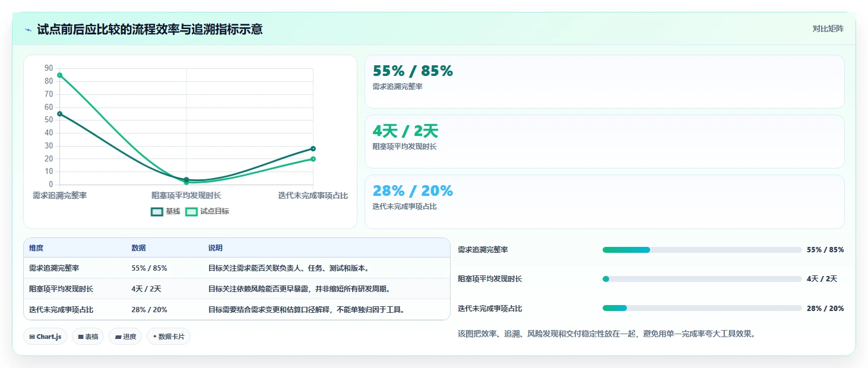The image size is (868, 368).
Task: Click the 28% / 20% value beside progress bar
Action: [x=825, y=308]
